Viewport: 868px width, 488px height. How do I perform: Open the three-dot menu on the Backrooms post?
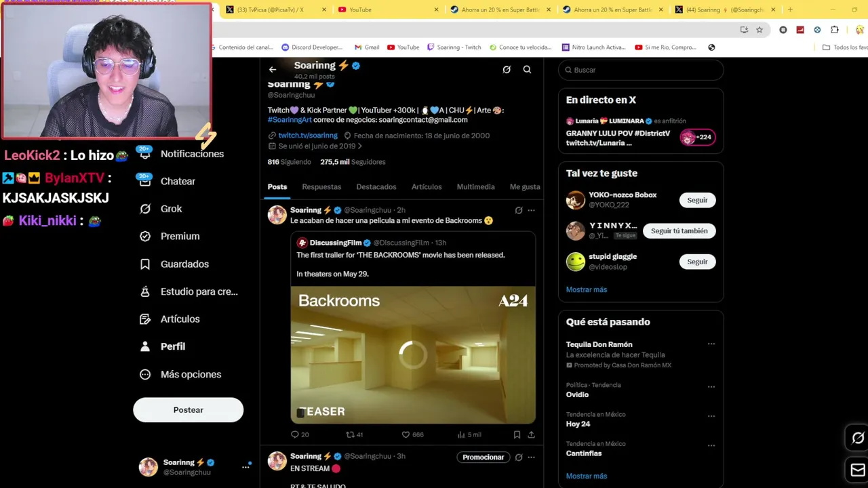coord(531,210)
